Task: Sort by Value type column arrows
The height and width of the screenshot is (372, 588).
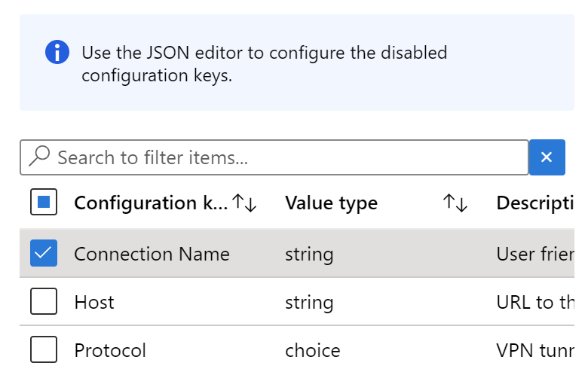Action: [x=455, y=203]
